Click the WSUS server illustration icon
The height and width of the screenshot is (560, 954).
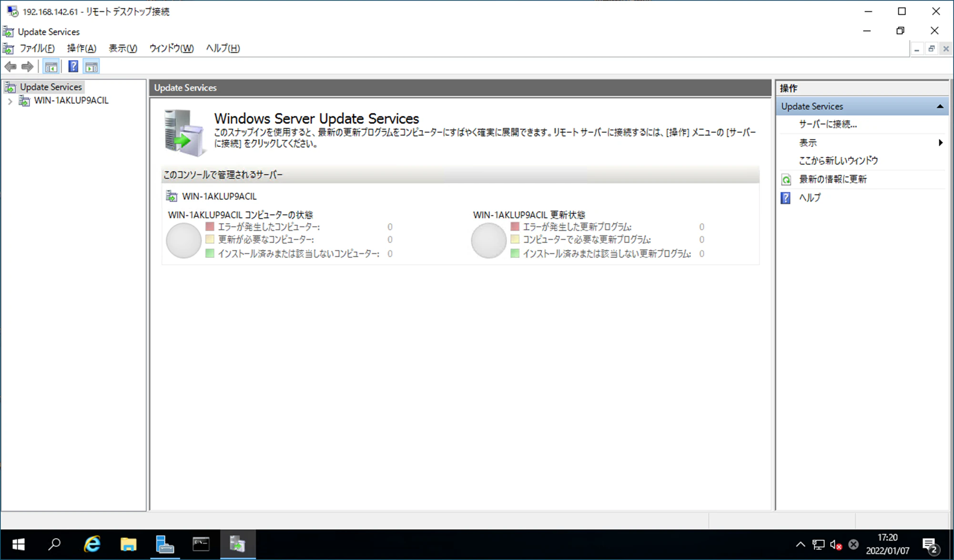[184, 133]
